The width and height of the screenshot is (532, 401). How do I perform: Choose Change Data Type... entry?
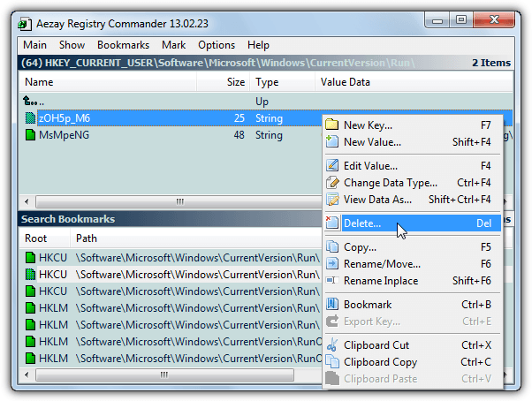click(413, 183)
